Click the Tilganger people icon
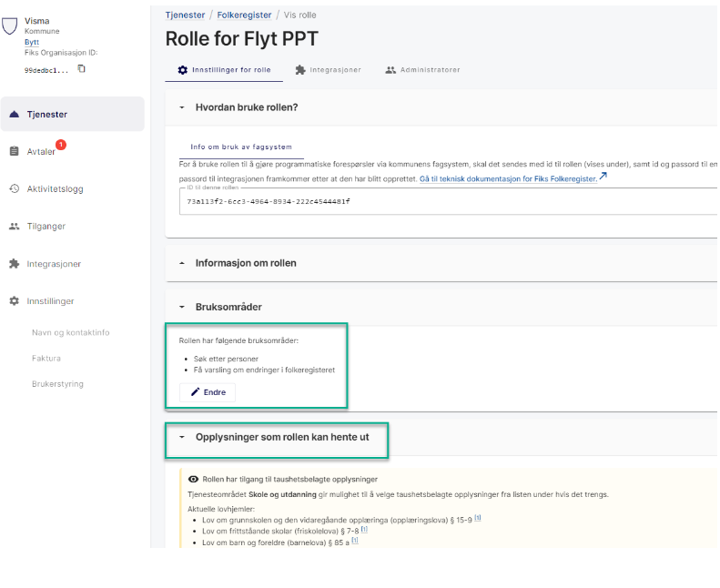Screen dimensions: 720x588 [15, 227]
